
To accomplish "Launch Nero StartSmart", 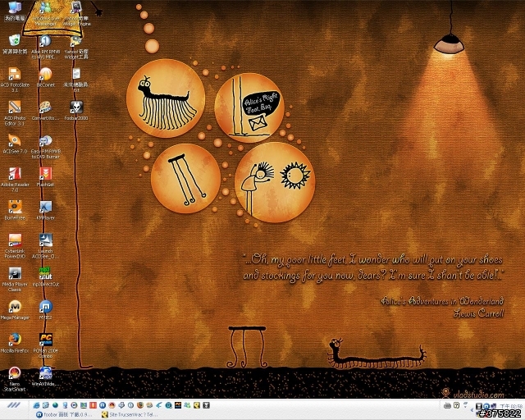I will click(15, 379).
